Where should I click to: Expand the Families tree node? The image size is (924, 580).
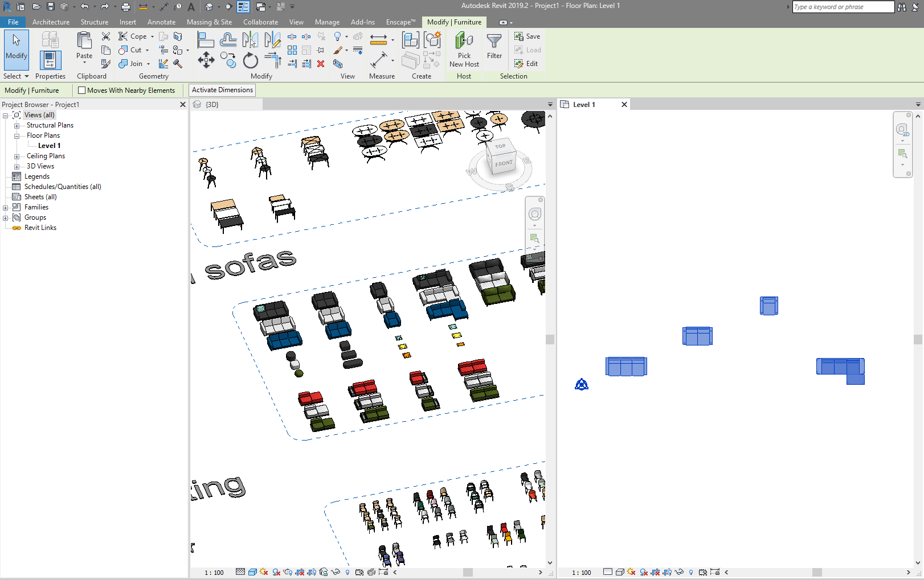click(5, 208)
